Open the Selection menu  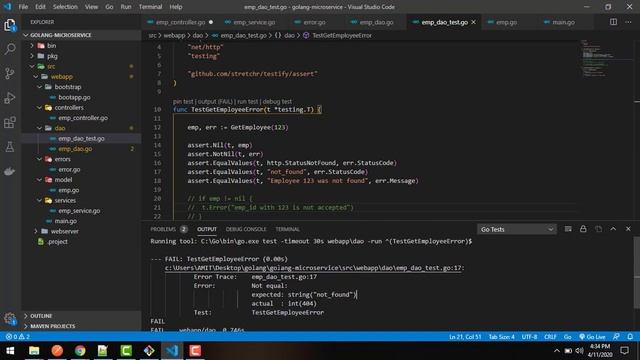(x=65, y=7)
